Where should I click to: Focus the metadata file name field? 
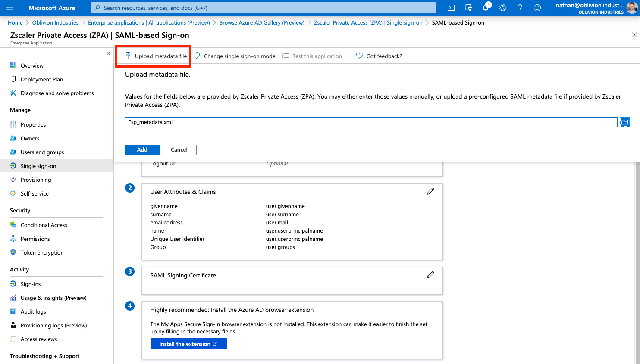[x=371, y=122]
